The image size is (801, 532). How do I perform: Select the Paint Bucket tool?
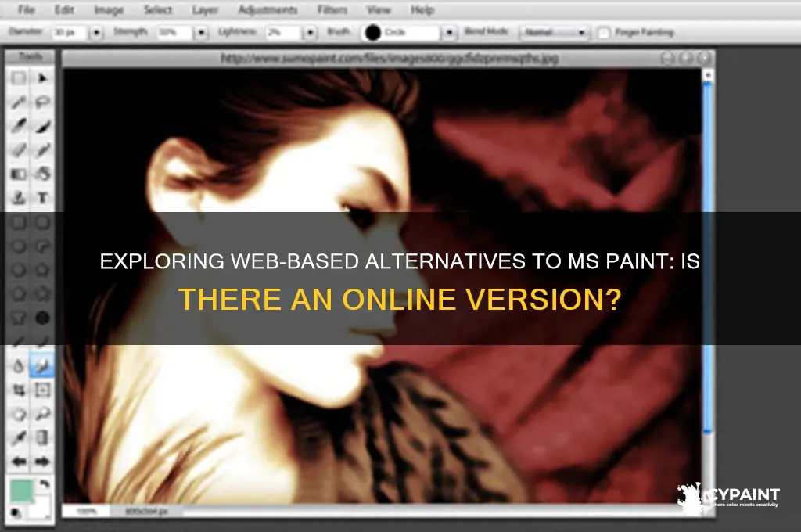click(x=42, y=174)
